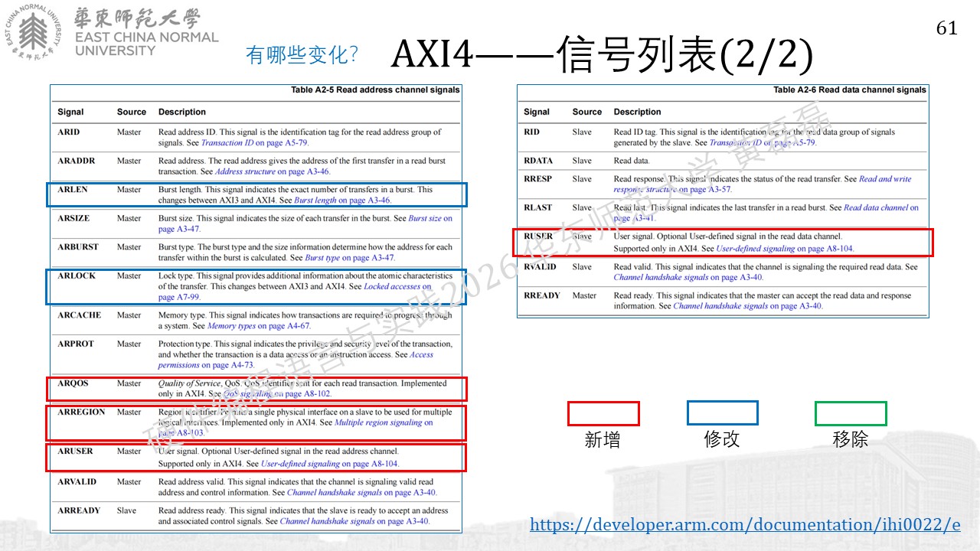Click the RVALID signal name

pos(540,267)
